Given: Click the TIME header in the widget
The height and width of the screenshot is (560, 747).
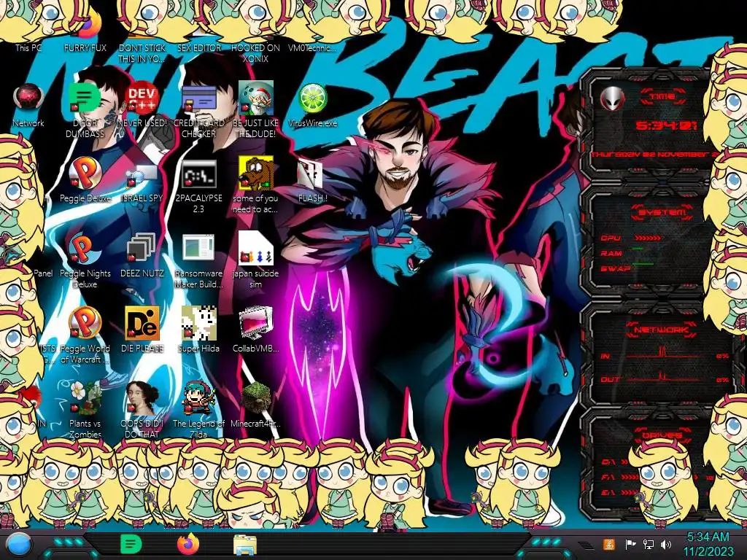Looking at the screenshot, I should (662, 97).
